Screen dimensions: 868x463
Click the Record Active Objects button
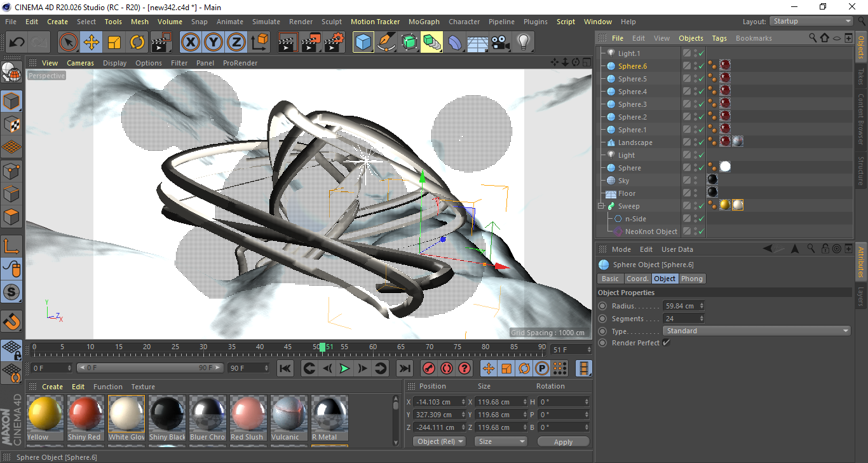(x=429, y=368)
